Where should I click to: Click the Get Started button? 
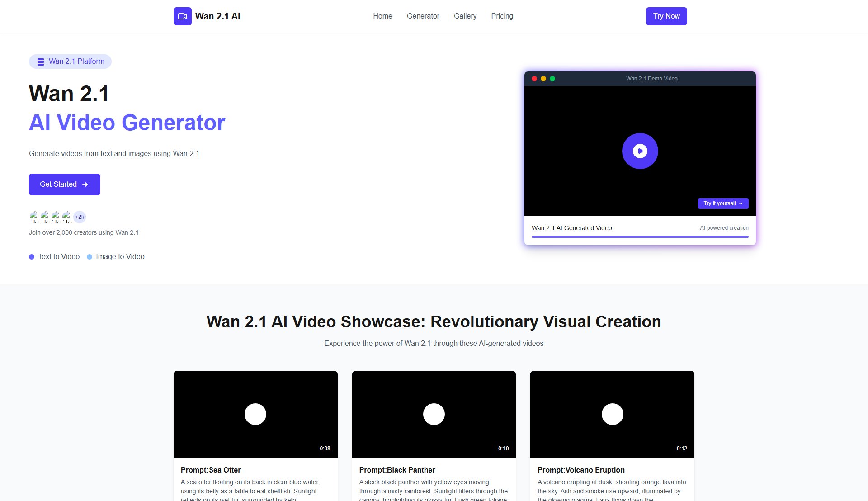65,184
